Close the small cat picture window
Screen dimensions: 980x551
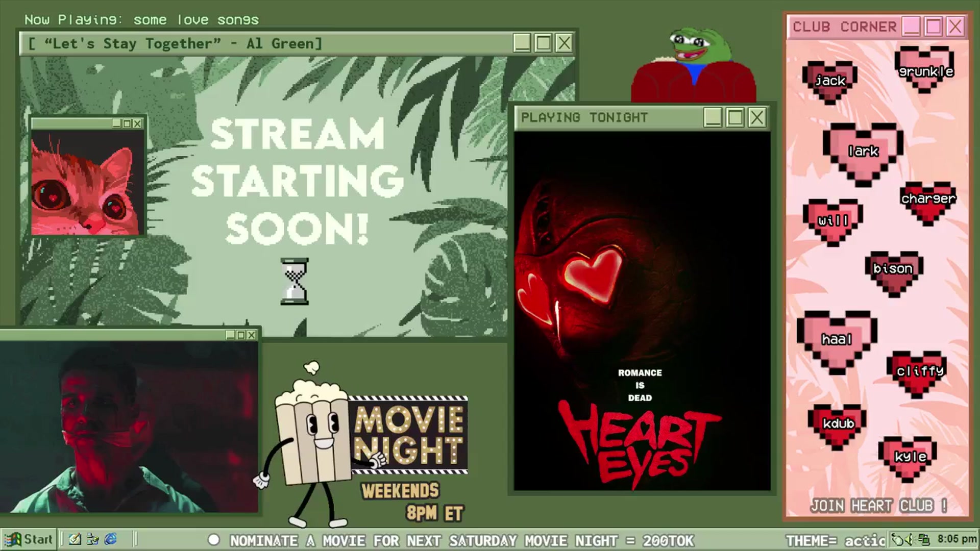coord(137,123)
